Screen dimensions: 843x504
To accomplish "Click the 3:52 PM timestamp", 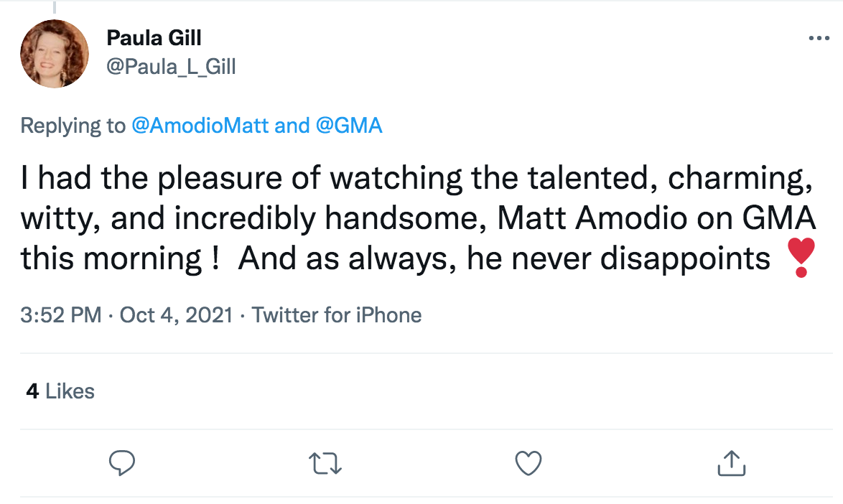I will pyautogui.click(x=61, y=314).
